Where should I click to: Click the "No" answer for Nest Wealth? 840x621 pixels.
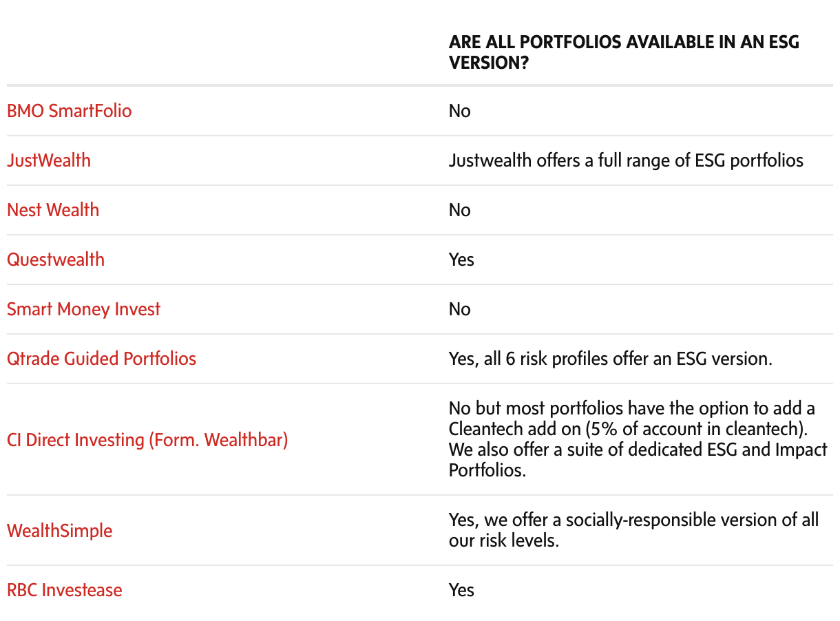click(x=459, y=210)
